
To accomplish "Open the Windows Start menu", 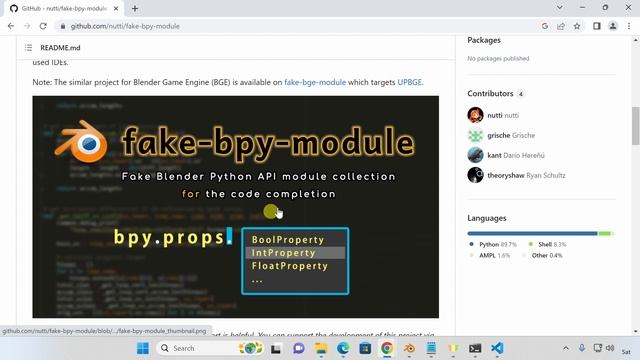I will pyautogui.click(x=143, y=348).
